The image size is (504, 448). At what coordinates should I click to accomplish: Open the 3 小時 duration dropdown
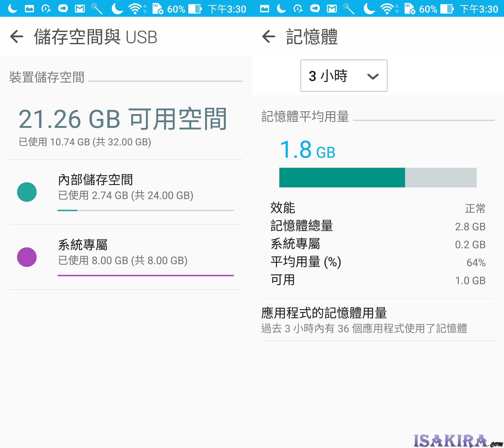point(343,76)
